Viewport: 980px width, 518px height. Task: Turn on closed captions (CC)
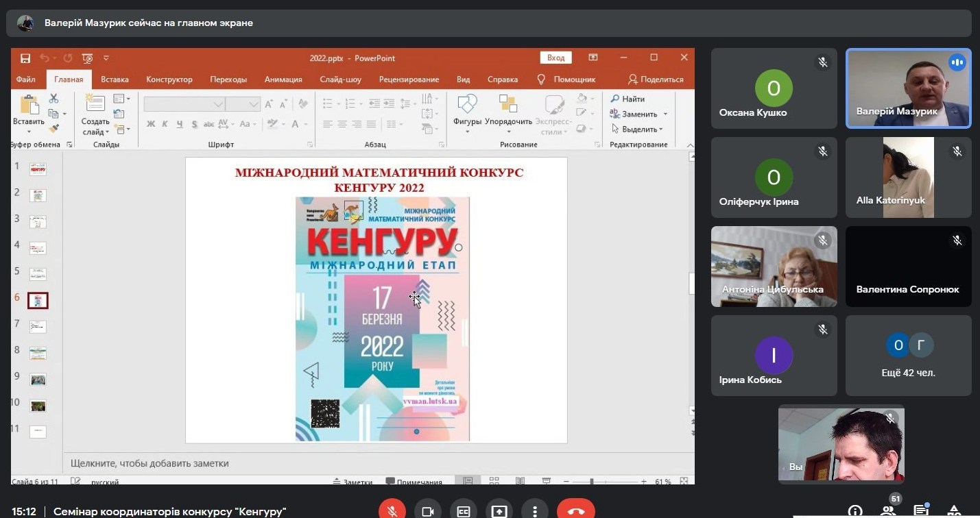(464, 511)
